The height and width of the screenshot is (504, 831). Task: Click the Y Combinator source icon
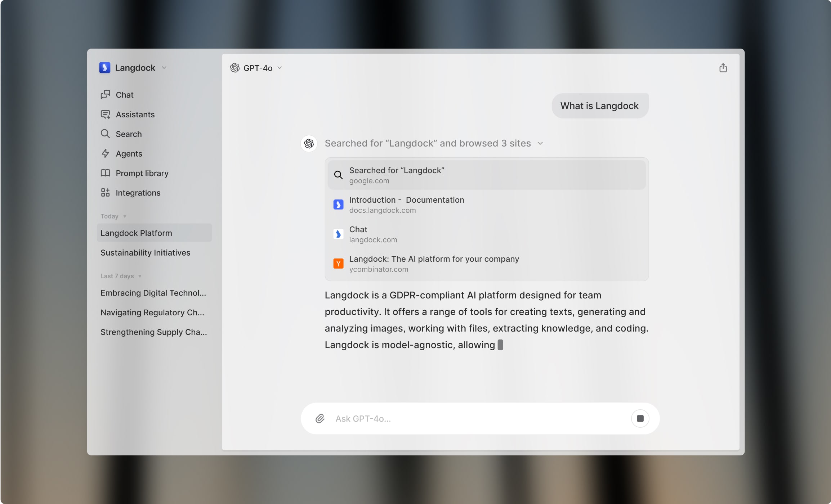(338, 264)
